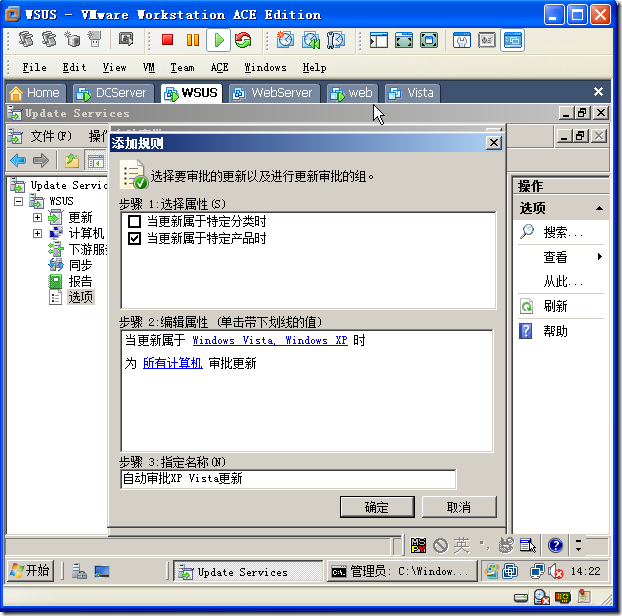This screenshot has width=622, height=616.
Task: Click the forward arrow in Update Services
Action: (x=41, y=161)
